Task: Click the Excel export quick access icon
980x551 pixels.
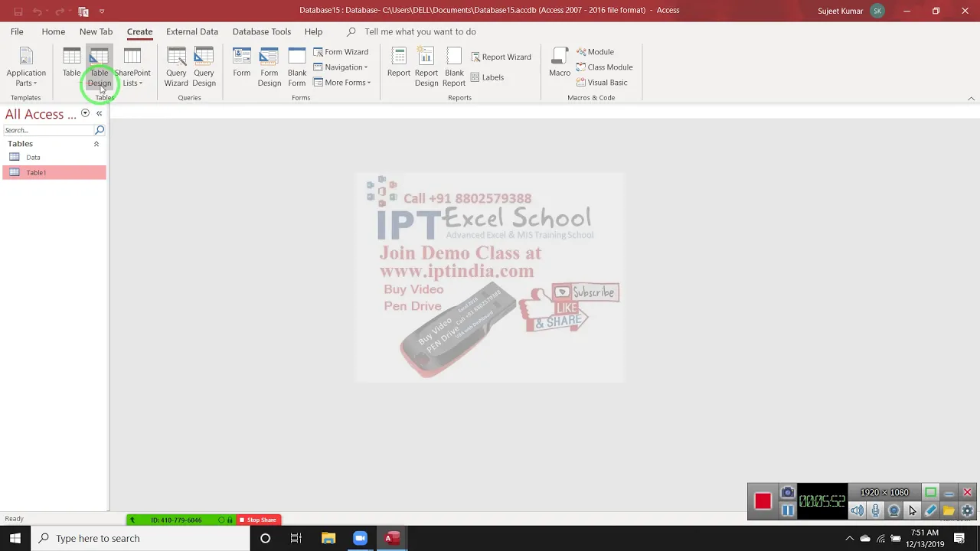Action: (83, 11)
